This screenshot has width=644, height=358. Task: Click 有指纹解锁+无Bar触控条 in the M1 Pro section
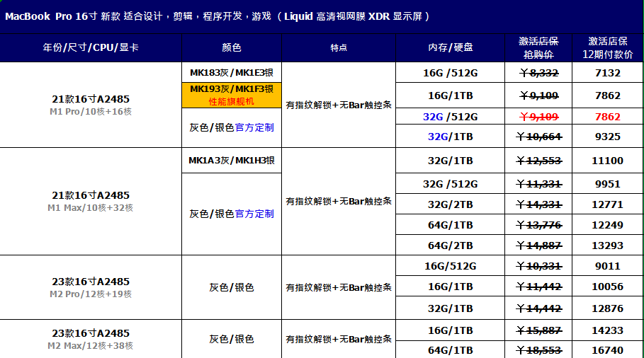click(x=339, y=105)
